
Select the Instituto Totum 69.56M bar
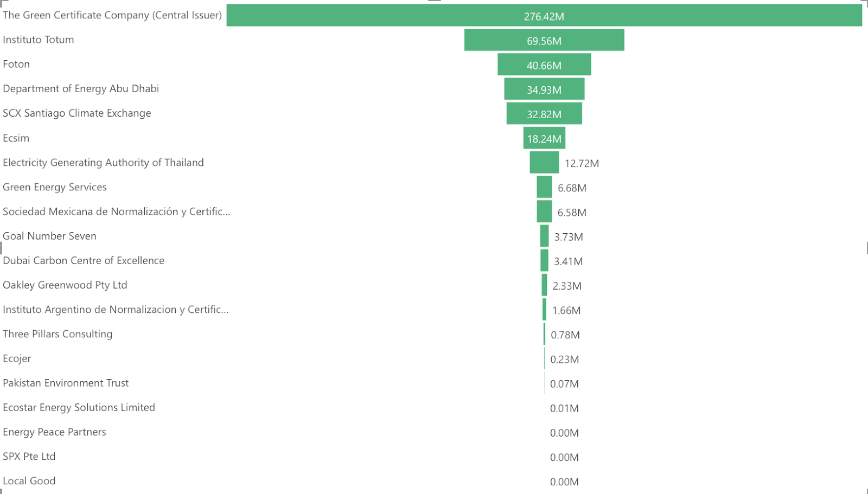click(544, 40)
